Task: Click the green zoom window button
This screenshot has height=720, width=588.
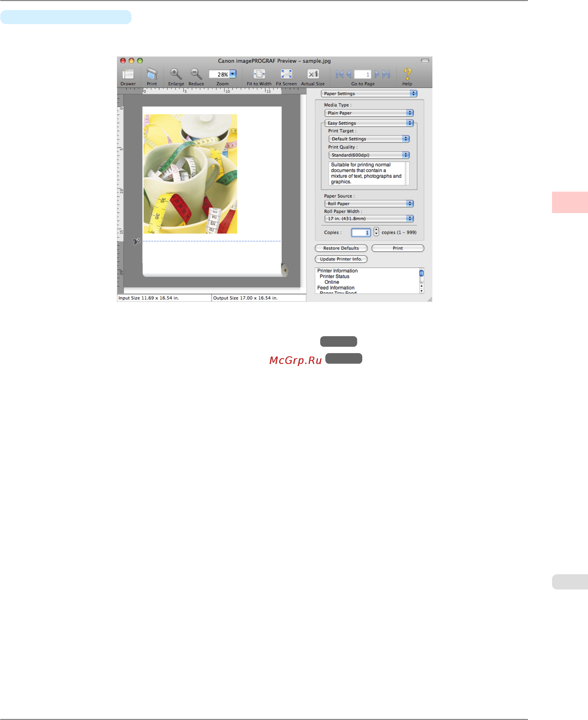Action: click(x=140, y=61)
